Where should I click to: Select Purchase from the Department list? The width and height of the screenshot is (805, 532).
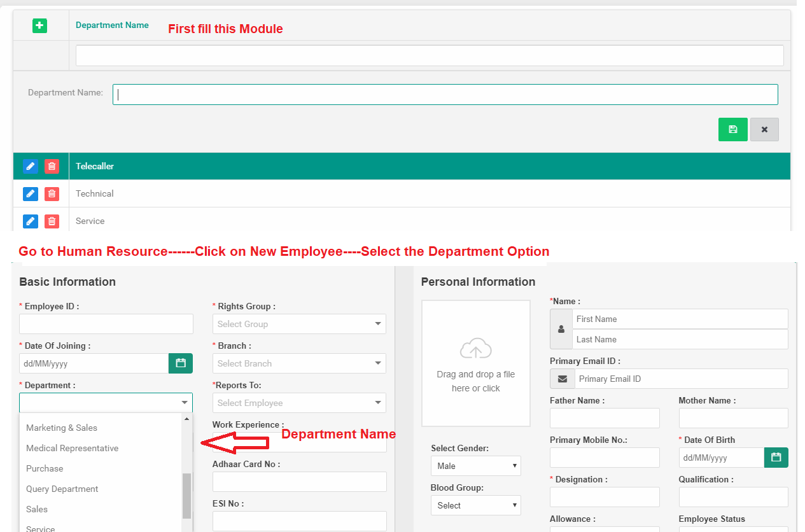(44, 468)
